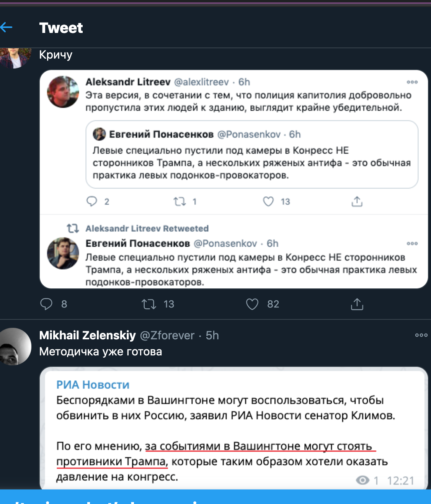This screenshot has height=504, width=431.
Task: Reply to Aleksandr Litreev's embedded tweet
Action: click(x=92, y=201)
